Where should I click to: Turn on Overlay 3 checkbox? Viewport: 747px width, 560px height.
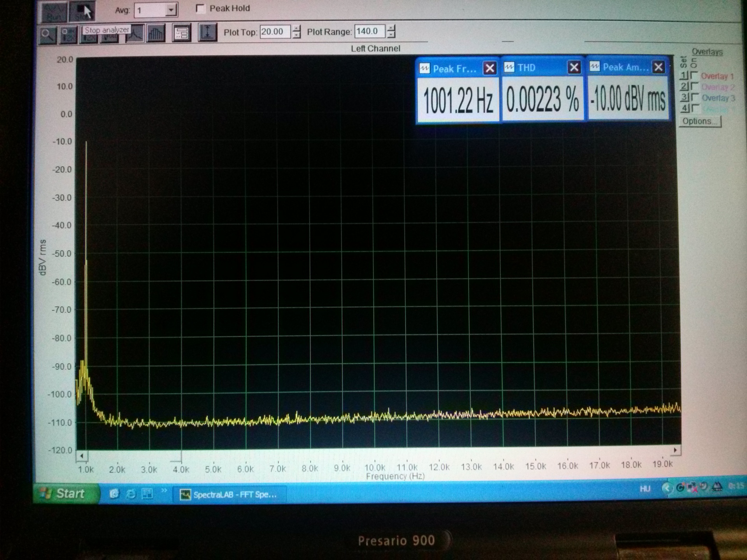pos(695,97)
